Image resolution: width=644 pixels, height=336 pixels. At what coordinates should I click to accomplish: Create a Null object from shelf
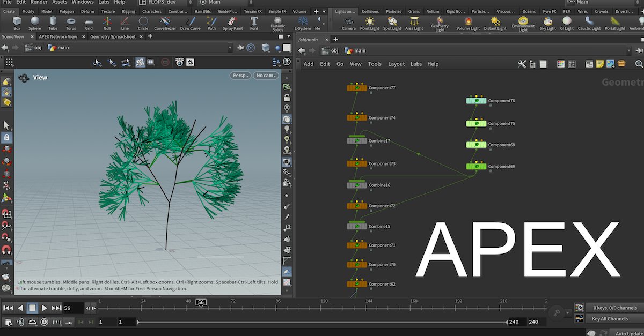pos(107,23)
